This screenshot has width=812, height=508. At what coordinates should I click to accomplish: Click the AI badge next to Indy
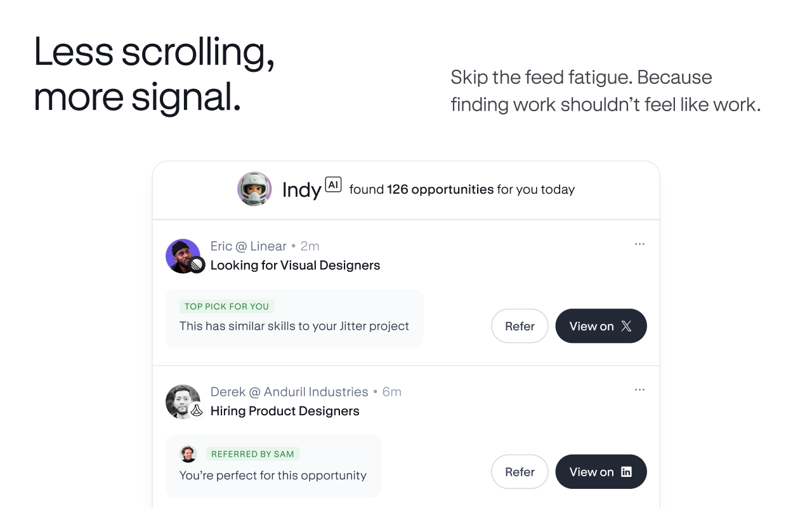pyautogui.click(x=333, y=185)
